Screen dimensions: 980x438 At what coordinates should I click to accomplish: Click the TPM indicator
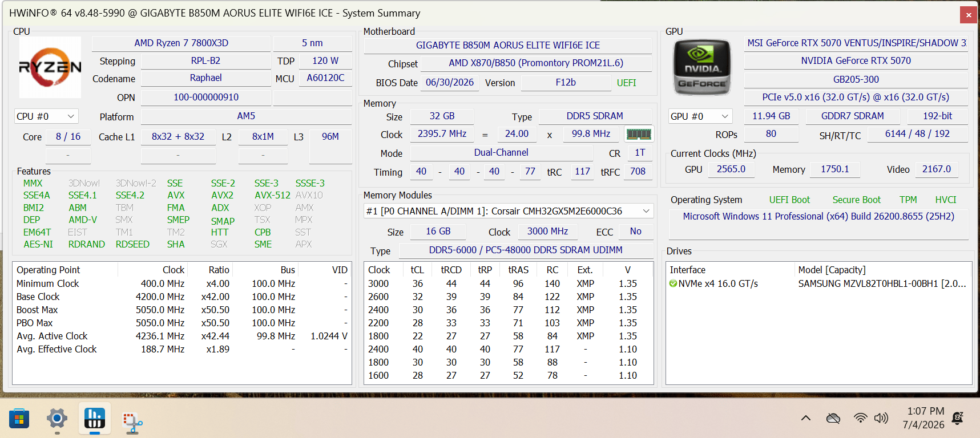point(908,200)
